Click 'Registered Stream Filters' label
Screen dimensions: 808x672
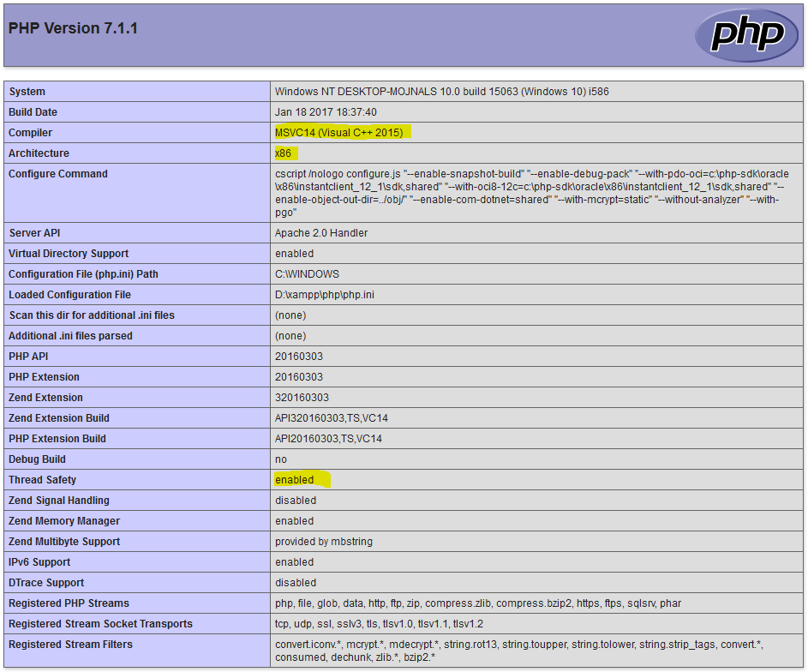point(70,645)
